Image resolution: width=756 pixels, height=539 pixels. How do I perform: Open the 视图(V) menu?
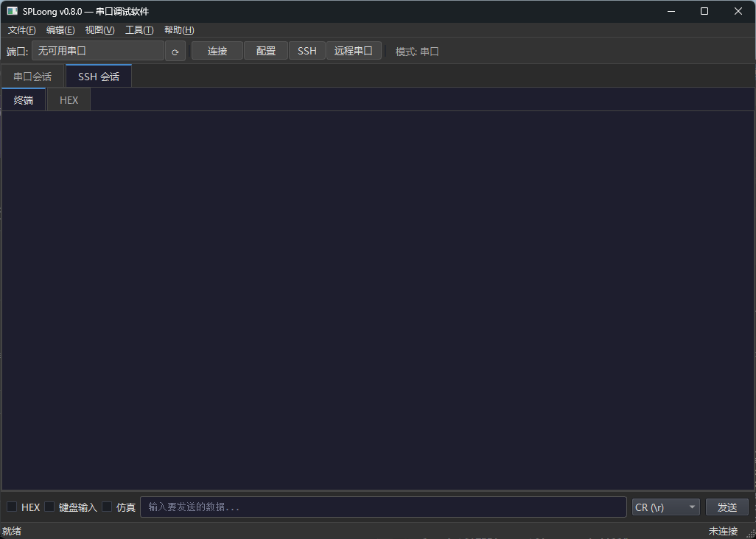click(x=99, y=30)
